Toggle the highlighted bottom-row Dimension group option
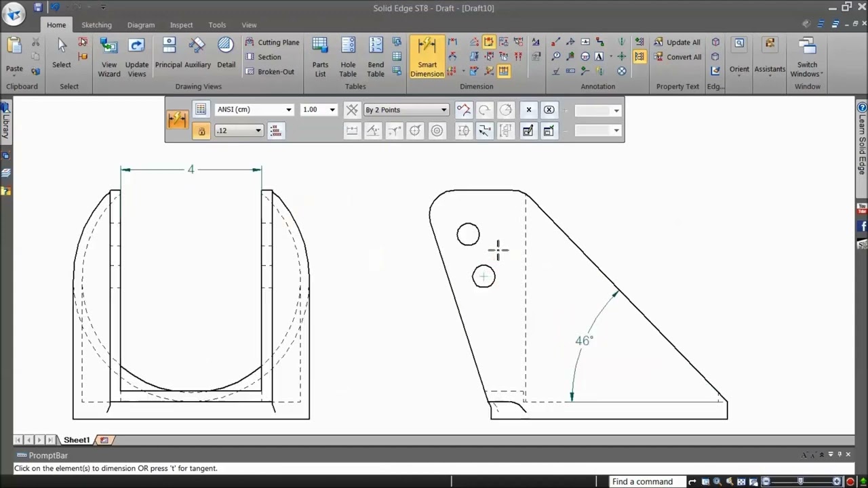Viewport: 868px width, 488px height. pyautogui.click(x=503, y=70)
